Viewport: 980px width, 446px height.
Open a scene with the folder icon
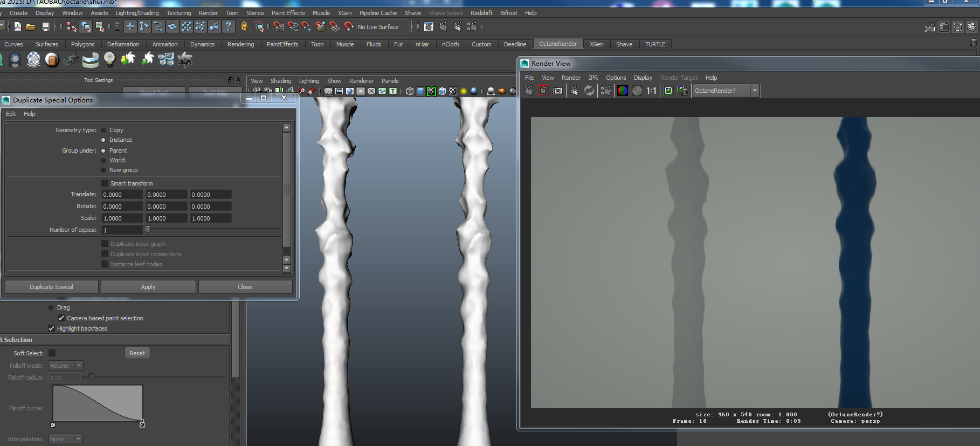click(31, 26)
